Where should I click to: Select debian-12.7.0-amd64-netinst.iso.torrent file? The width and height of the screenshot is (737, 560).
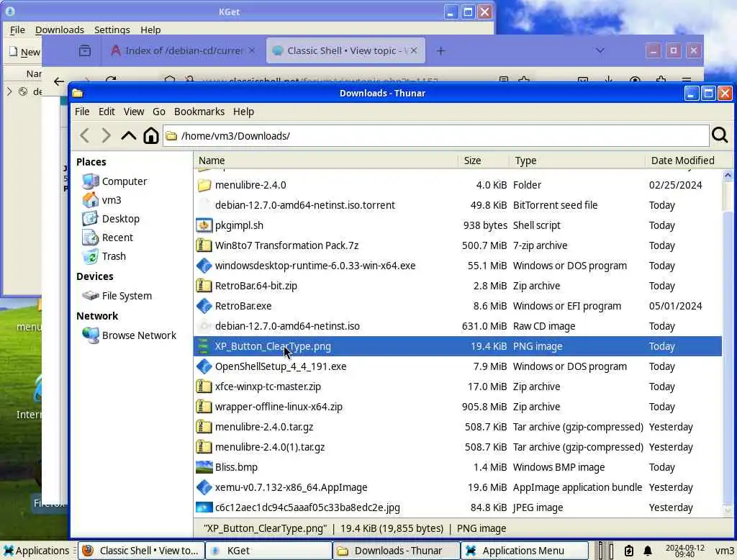tap(457, 205)
